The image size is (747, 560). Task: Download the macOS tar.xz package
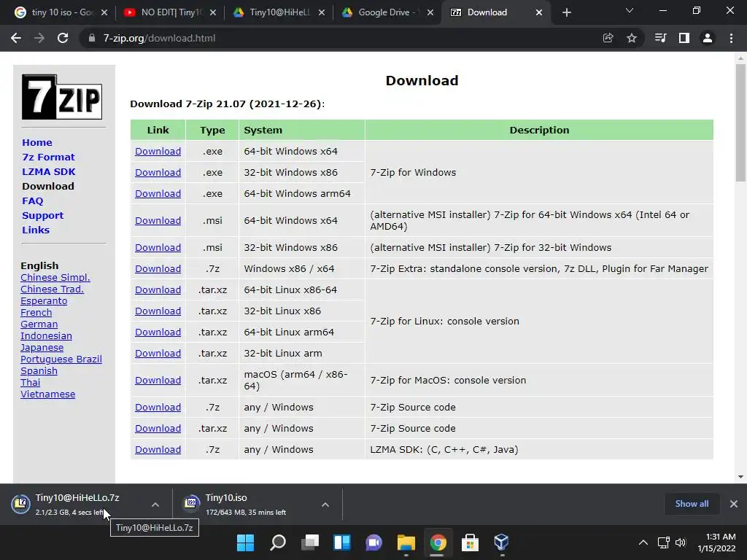158,380
